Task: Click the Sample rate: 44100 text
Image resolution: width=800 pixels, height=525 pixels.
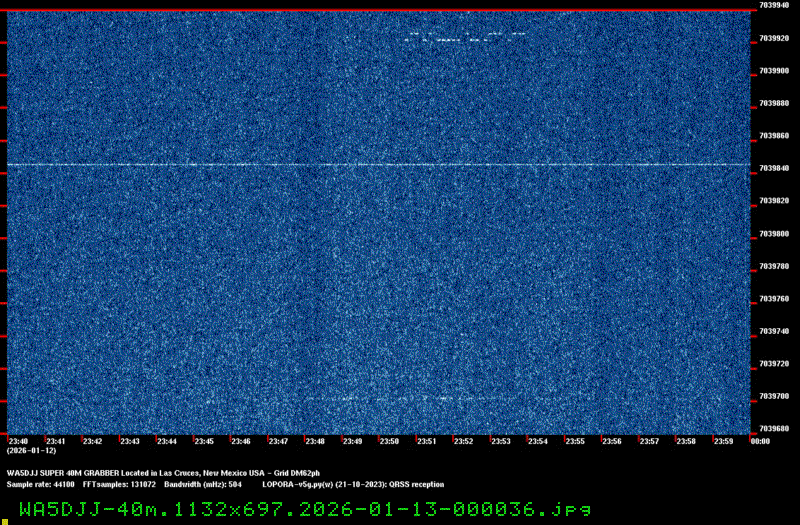Action: (x=40, y=484)
